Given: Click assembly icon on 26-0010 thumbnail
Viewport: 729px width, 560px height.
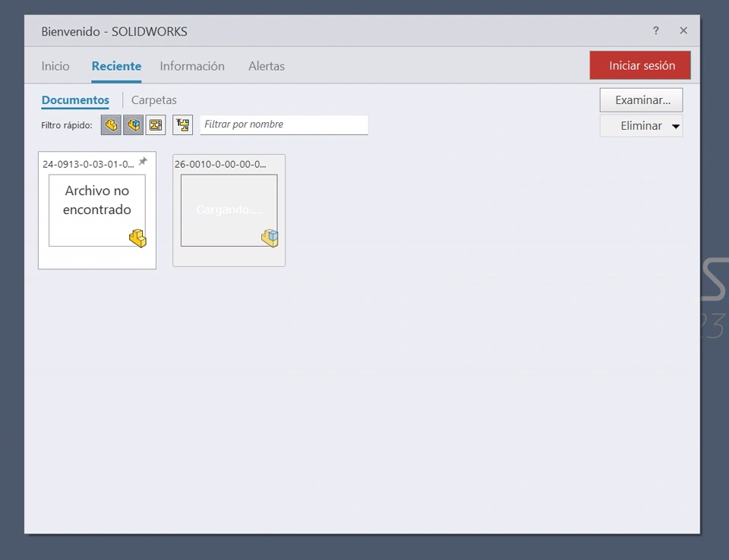Looking at the screenshot, I should pos(270,238).
